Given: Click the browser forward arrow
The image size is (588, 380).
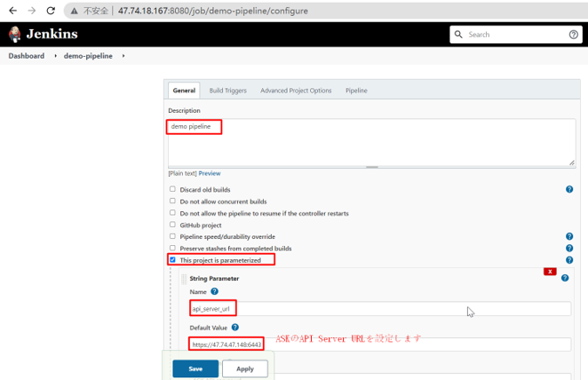Looking at the screenshot, I should [32, 11].
